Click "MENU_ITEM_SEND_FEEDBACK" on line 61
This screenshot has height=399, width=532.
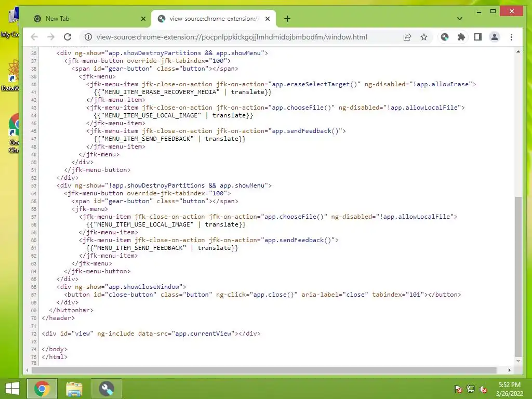pyautogui.click(x=139, y=248)
